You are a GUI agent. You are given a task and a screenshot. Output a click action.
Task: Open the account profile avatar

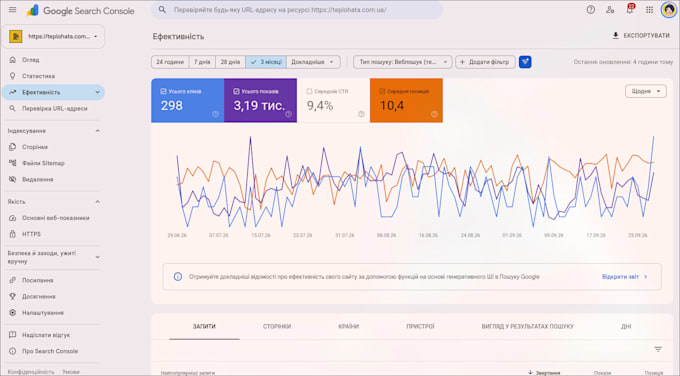669,10
